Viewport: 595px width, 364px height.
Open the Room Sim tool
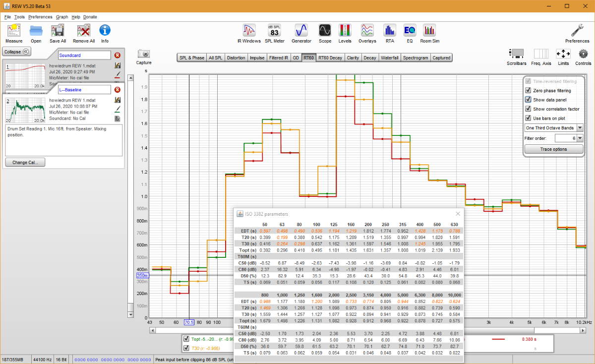click(429, 33)
